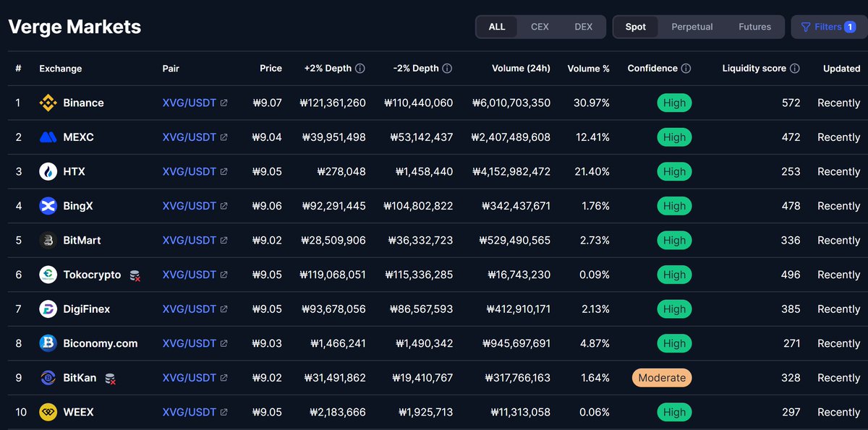Open the Binance XVG/USDT pair link
The width and height of the screenshot is (868, 430).
pyautogui.click(x=190, y=103)
